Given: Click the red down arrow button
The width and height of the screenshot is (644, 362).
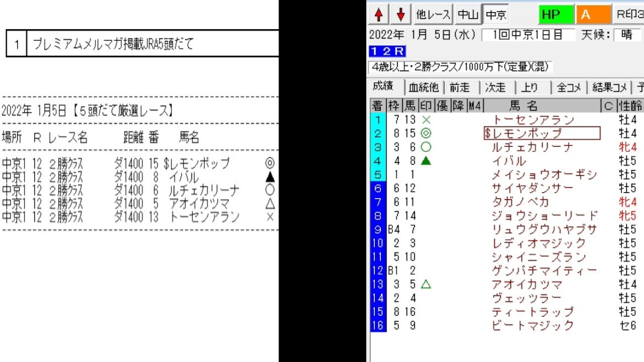Looking at the screenshot, I should click(401, 15).
